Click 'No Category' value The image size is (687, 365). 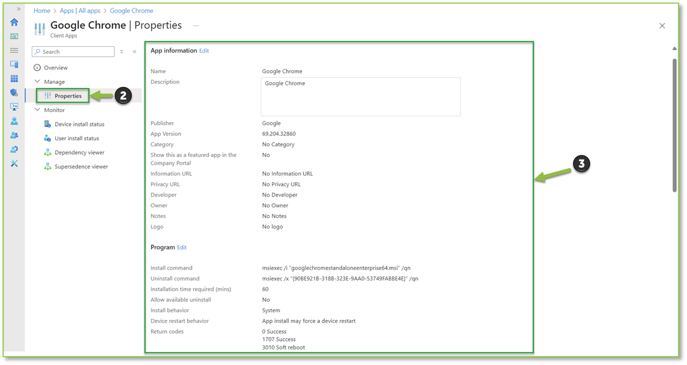278,145
